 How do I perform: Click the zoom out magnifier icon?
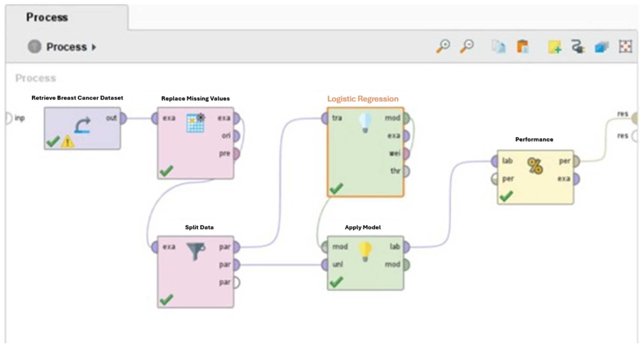point(467,46)
